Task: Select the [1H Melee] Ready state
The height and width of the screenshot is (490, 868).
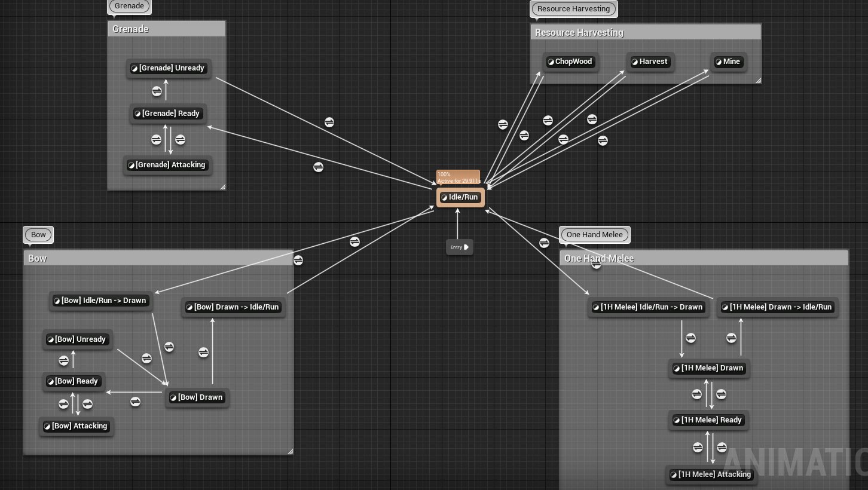Action: (708, 420)
